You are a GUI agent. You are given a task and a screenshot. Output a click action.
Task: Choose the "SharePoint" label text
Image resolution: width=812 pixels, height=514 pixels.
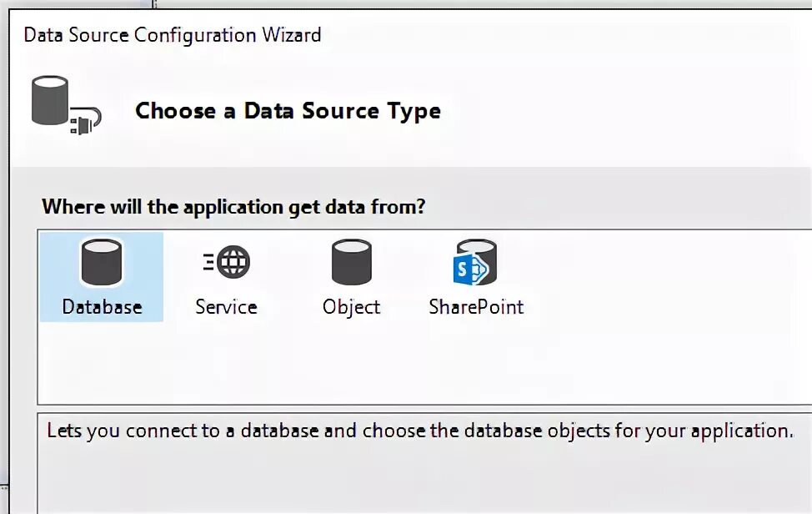pos(476,307)
